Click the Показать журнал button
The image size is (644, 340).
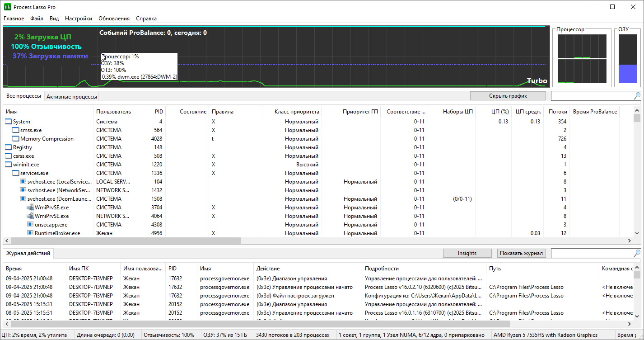pos(522,253)
